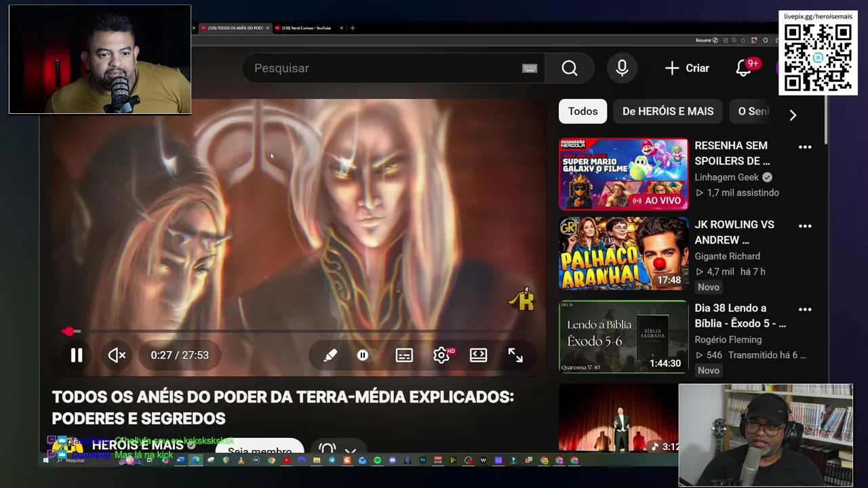Open the Gigante Richard channel link

pos(727,256)
